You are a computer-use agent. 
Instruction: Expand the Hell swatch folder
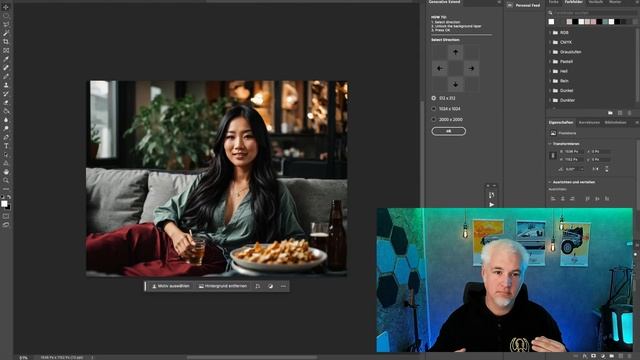[550, 71]
